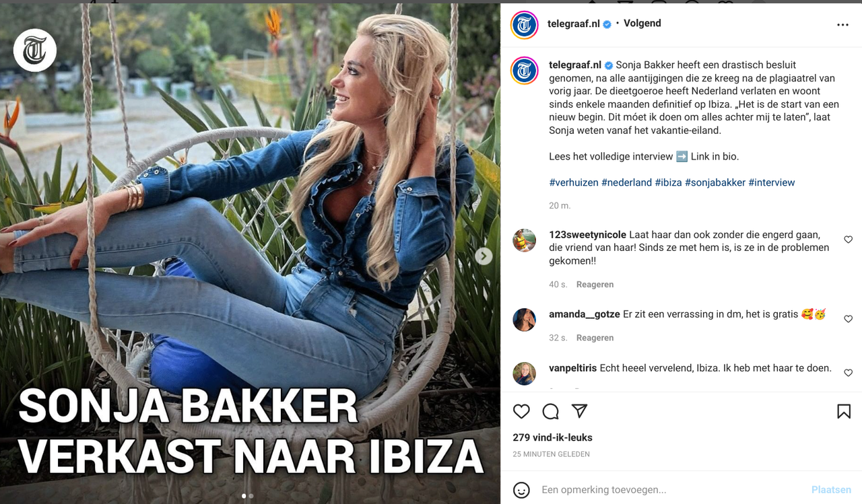Open emoji picker in comment field
The width and height of the screenshot is (862, 504).
[x=521, y=490]
